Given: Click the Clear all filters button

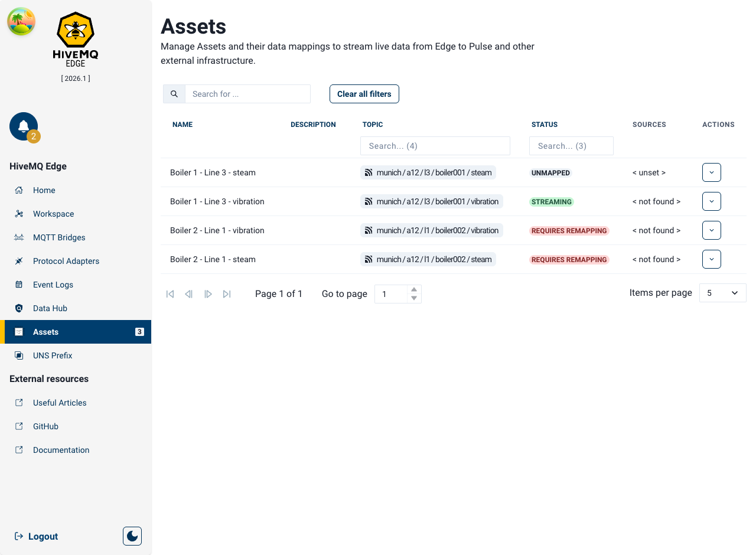Looking at the screenshot, I should point(364,93).
